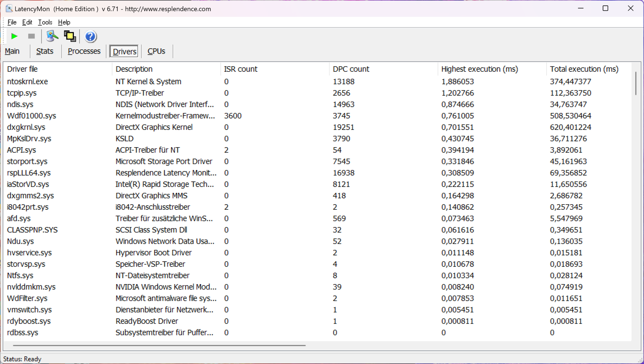Switch to the Stats tab
Viewport: 644px width, 364px height.
click(45, 51)
